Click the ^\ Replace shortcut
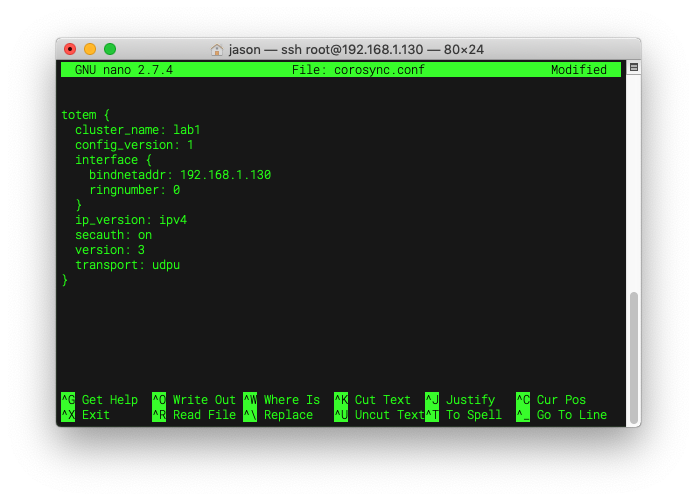 (x=278, y=415)
